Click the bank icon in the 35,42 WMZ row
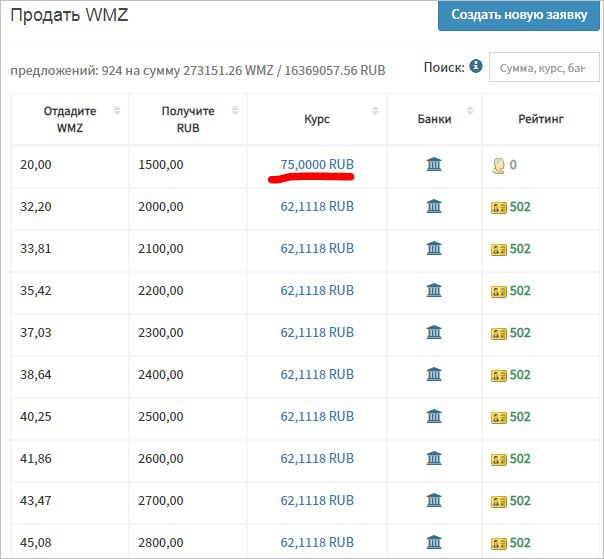 pos(434,290)
